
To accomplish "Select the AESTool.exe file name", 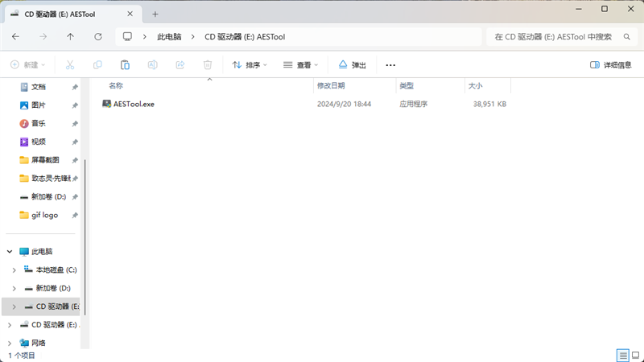I will [134, 105].
